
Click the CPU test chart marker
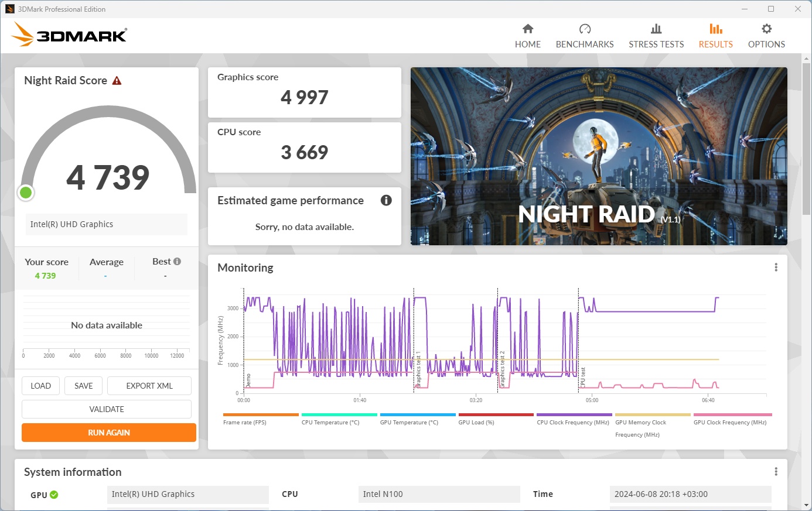[583, 378]
